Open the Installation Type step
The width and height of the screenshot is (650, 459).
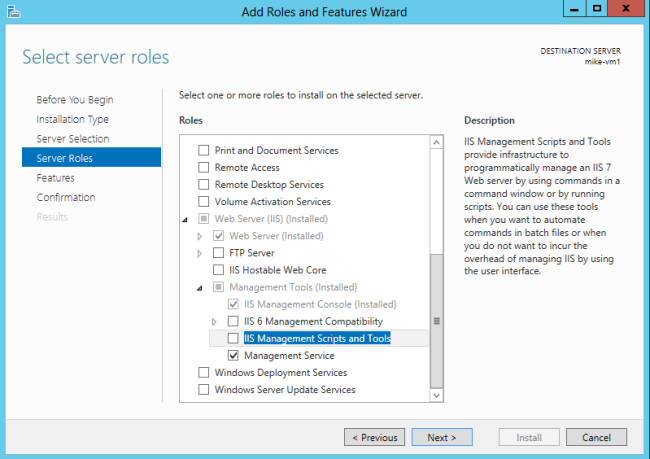point(72,119)
